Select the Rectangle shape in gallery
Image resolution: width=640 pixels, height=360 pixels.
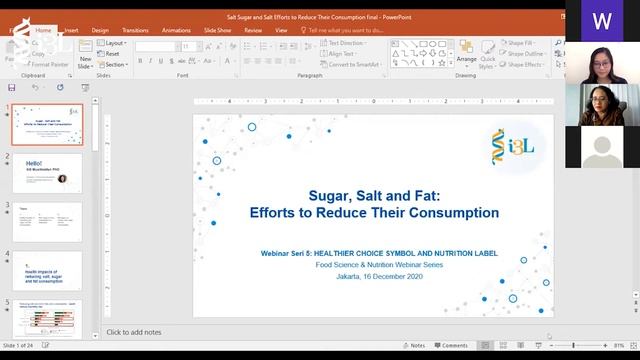coord(423,44)
